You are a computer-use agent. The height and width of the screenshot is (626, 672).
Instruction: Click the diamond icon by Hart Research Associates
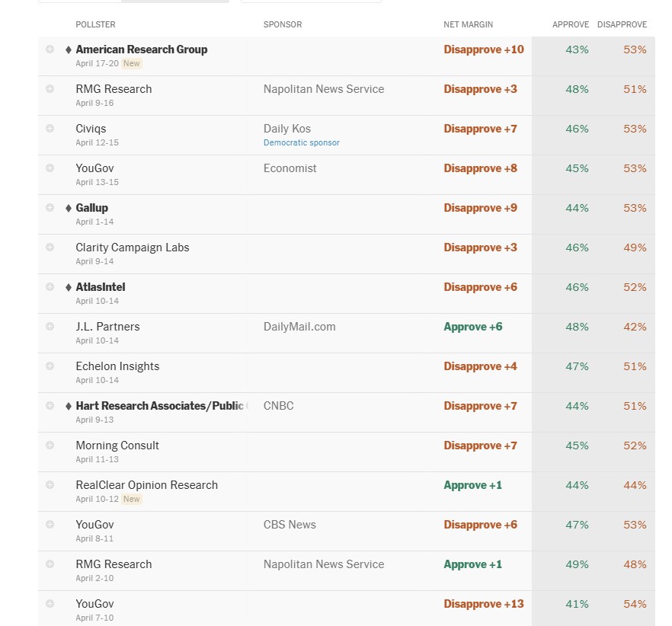[69, 406]
